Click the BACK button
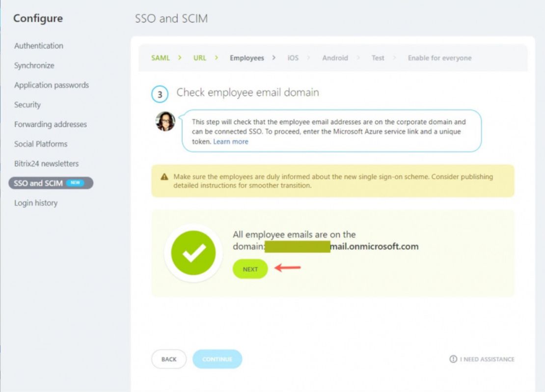 coord(169,359)
